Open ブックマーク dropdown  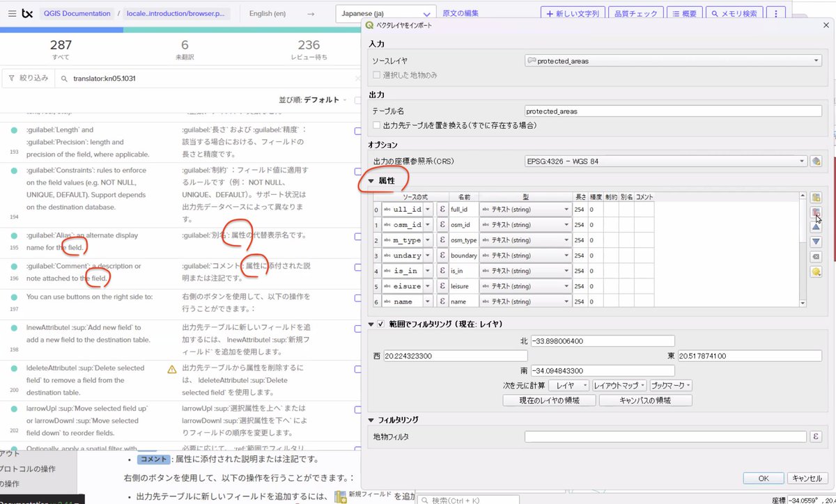[x=671, y=385]
